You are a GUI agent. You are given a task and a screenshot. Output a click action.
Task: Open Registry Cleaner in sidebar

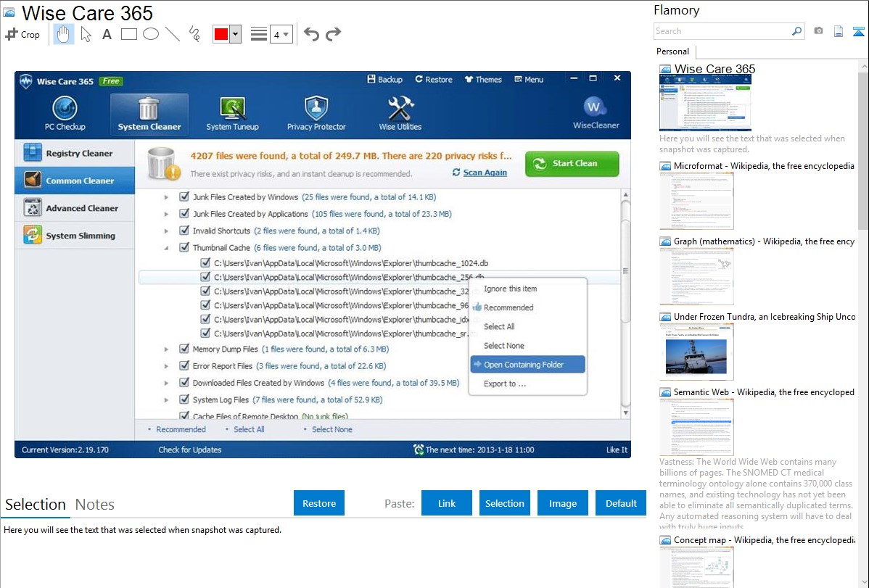(x=75, y=153)
